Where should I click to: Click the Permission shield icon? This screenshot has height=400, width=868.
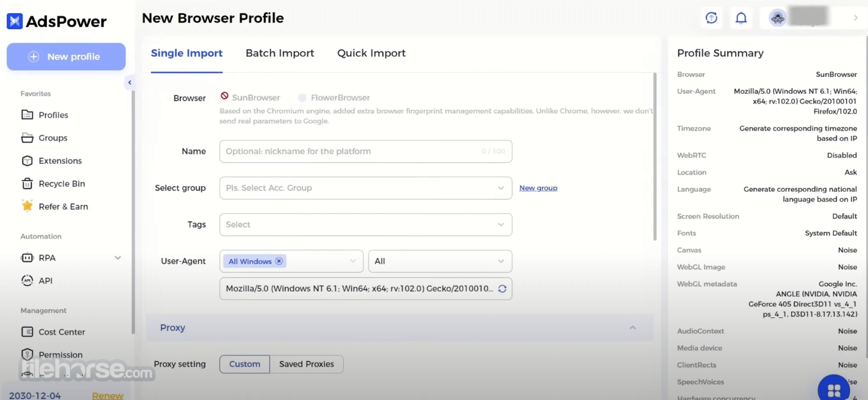[x=27, y=354]
